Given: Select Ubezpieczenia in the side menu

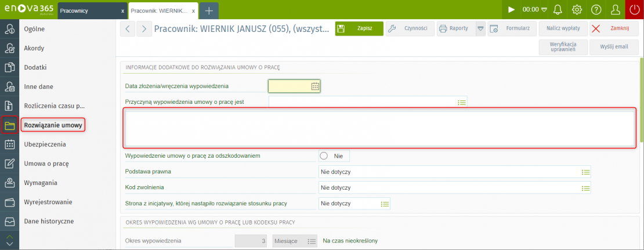Looking at the screenshot, I should click(x=45, y=144).
